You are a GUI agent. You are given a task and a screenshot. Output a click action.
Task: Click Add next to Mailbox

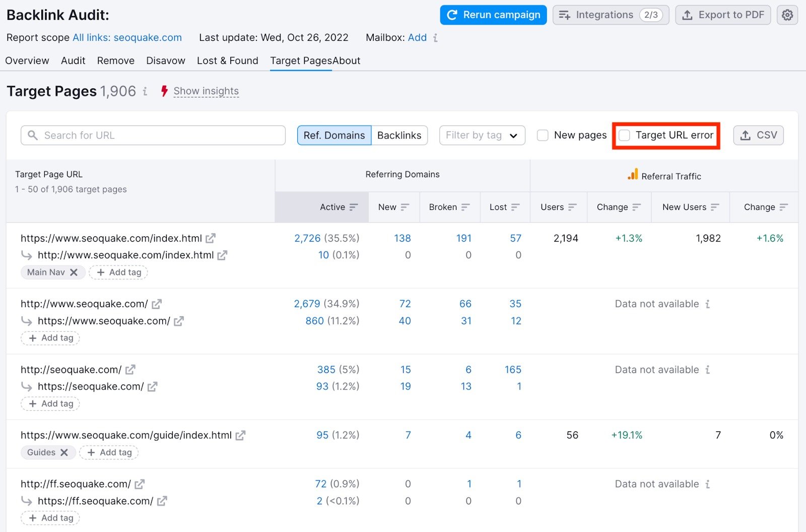[x=418, y=37]
